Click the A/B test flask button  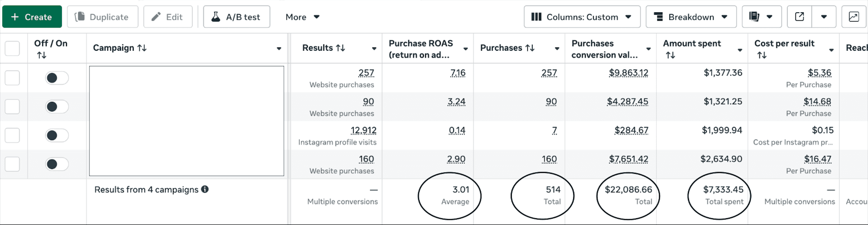click(x=236, y=17)
